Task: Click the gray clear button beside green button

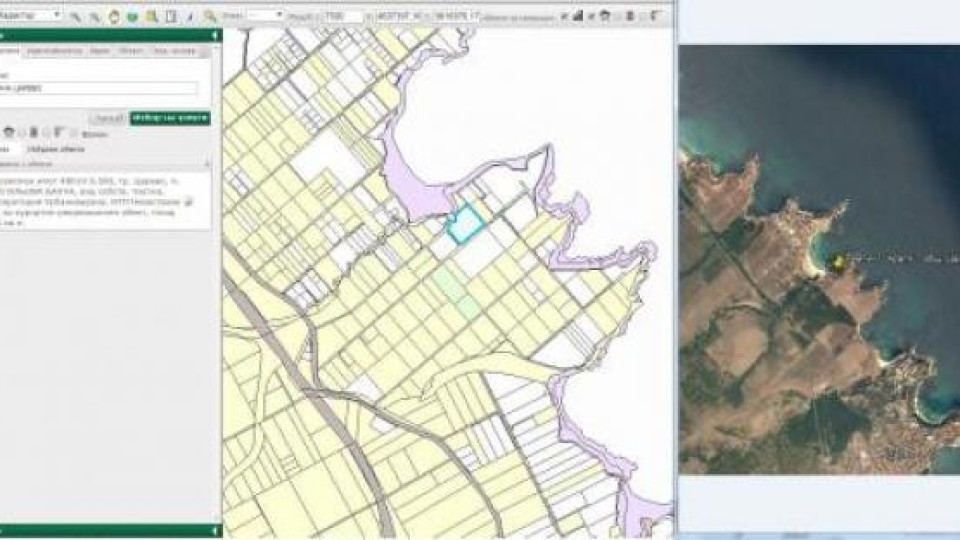Action: point(109,117)
